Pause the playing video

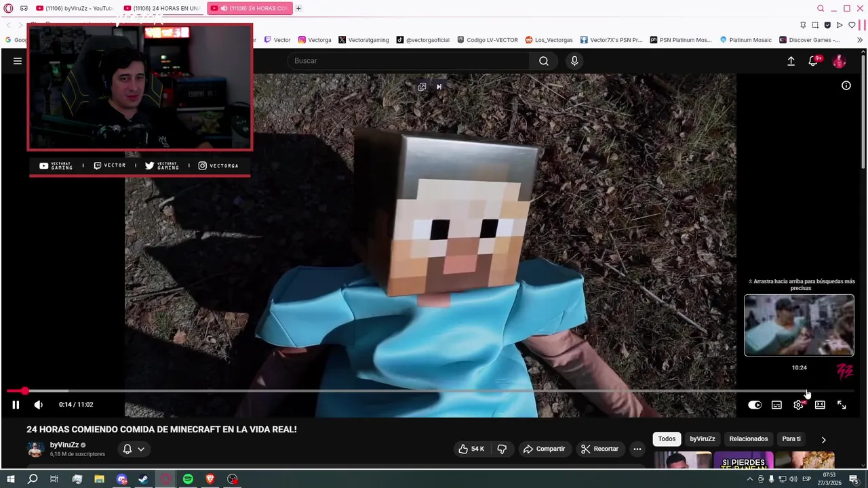tap(16, 405)
